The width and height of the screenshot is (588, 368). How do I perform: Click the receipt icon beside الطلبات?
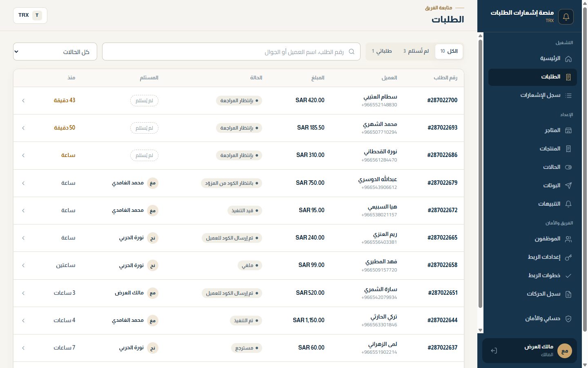(x=568, y=77)
